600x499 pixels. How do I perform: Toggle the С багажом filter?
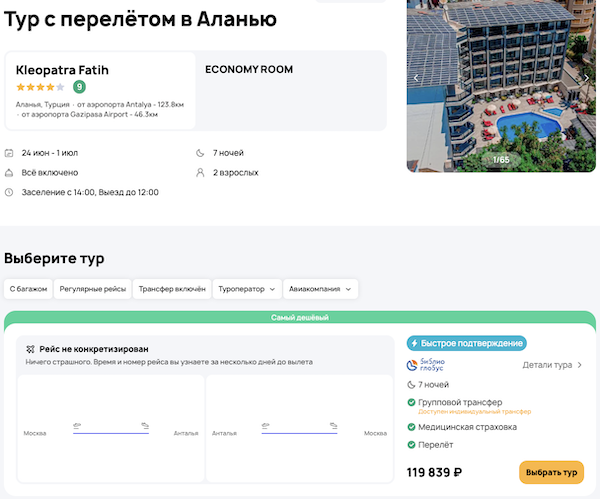tap(27, 289)
